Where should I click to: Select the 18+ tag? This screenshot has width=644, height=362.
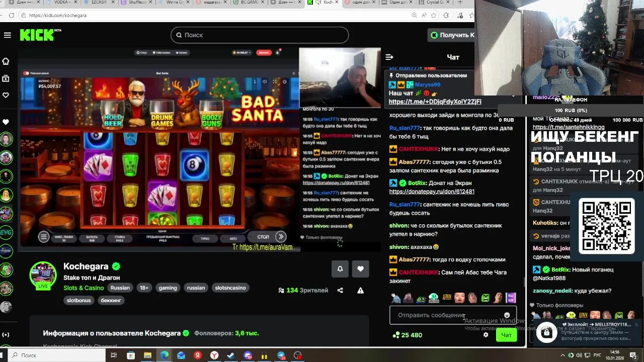[x=144, y=288]
